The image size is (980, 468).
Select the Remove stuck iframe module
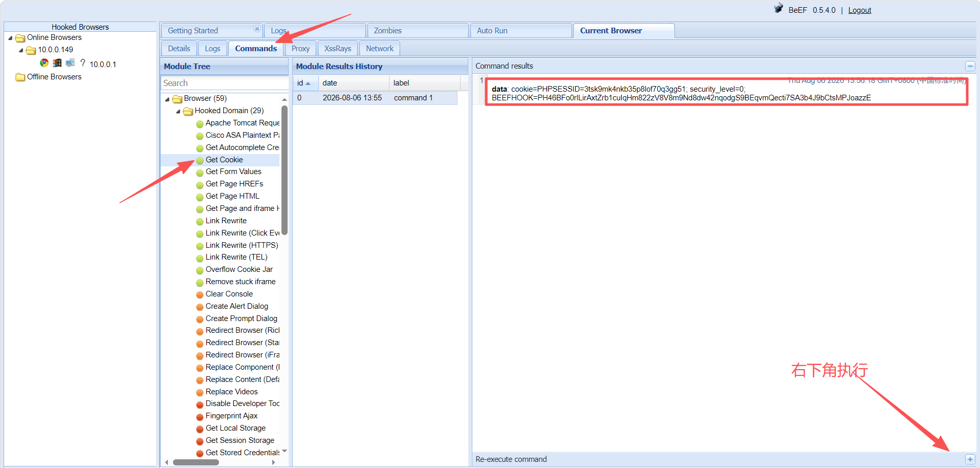pos(241,282)
